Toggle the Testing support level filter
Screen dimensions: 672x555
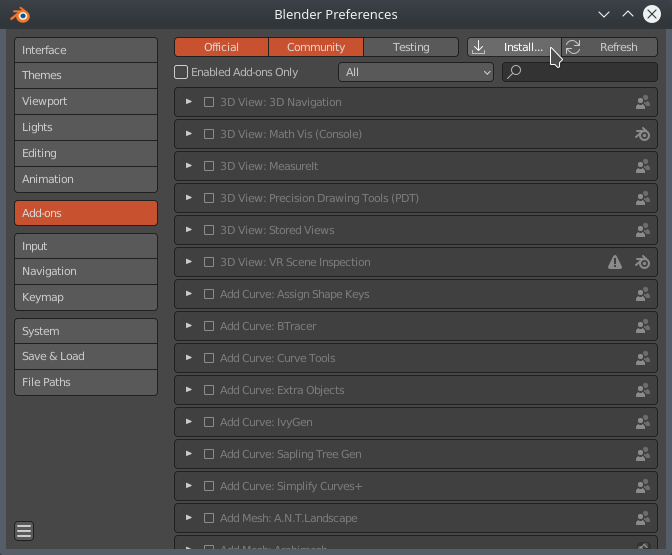pos(410,47)
